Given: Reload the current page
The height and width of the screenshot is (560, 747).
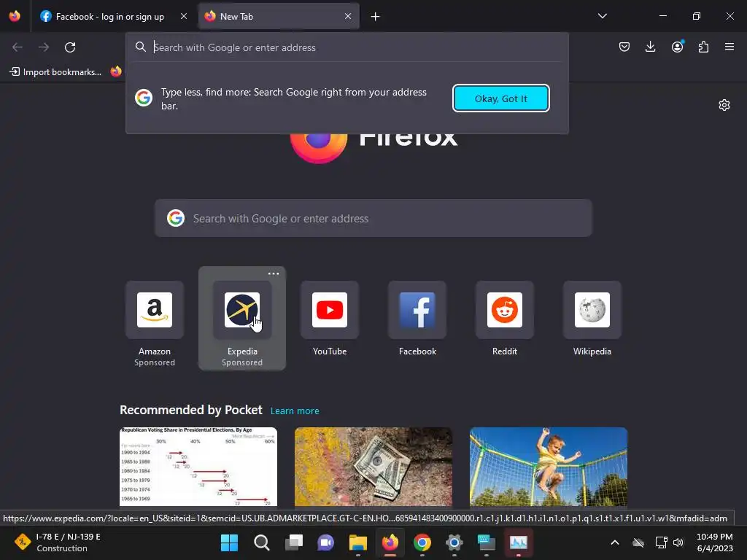Looking at the screenshot, I should coord(70,47).
